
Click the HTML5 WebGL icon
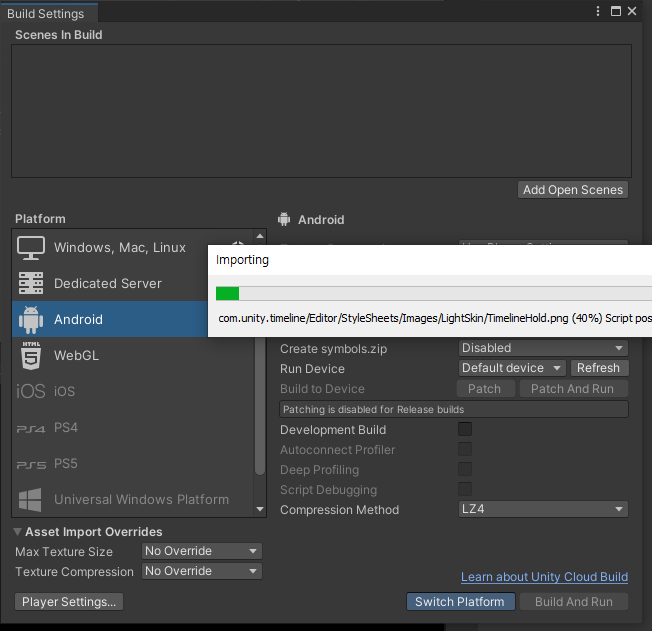click(x=31, y=356)
